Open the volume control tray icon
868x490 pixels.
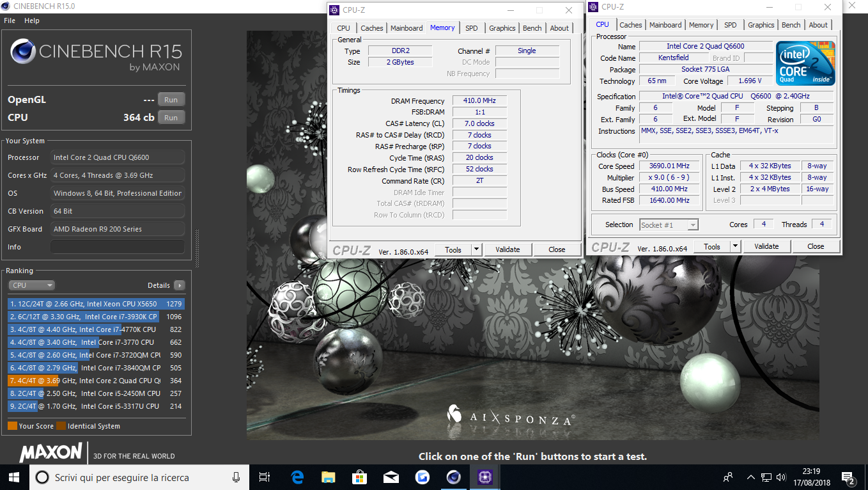pyautogui.click(x=780, y=477)
